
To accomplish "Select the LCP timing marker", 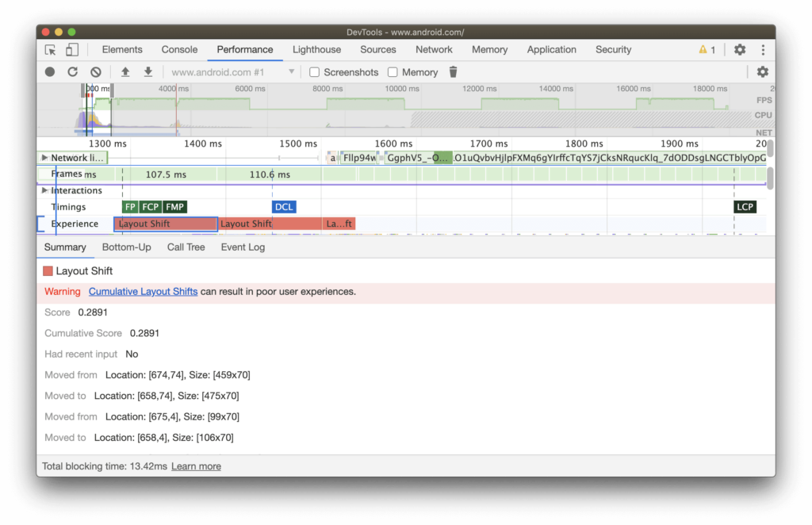I will [x=745, y=207].
